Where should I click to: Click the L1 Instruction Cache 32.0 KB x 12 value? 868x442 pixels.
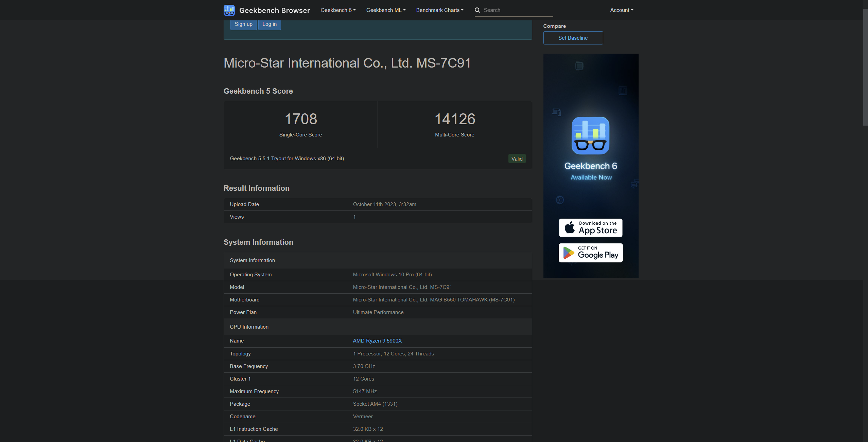click(x=368, y=429)
